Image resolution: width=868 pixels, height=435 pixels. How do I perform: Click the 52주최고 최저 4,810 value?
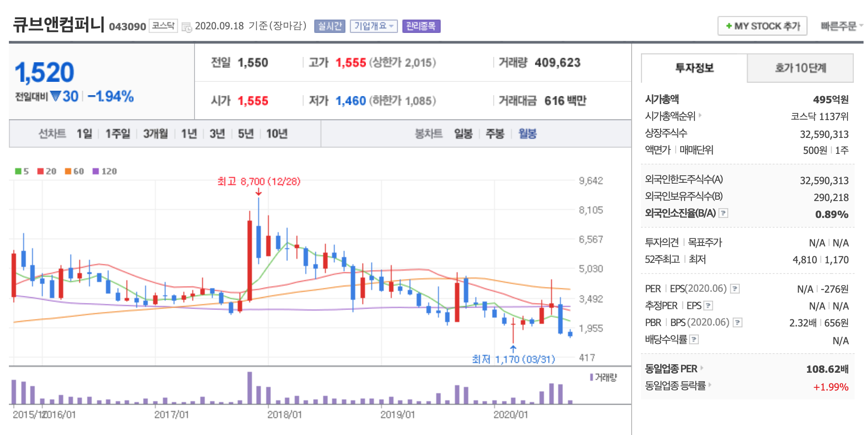click(x=805, y=260)
